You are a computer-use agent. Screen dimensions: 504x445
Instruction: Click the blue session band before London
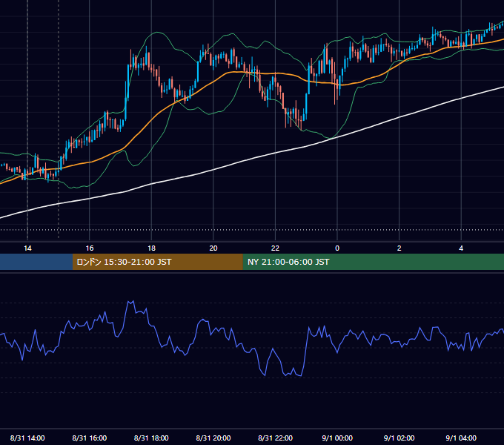pos(36,262)
